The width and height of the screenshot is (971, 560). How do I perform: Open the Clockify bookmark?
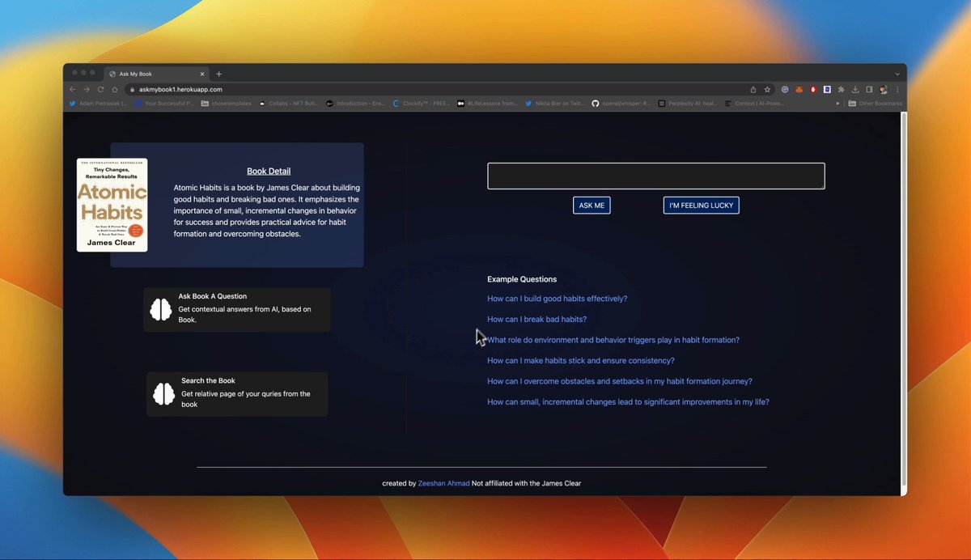click(x=422, y=104)
